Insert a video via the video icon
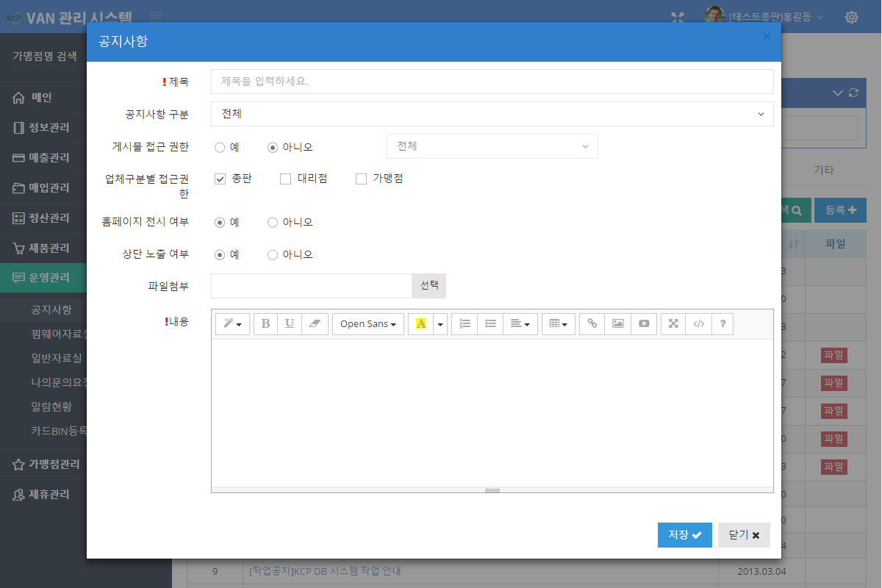The height and width of the screenshot is (588, 882). click(644, 324)
